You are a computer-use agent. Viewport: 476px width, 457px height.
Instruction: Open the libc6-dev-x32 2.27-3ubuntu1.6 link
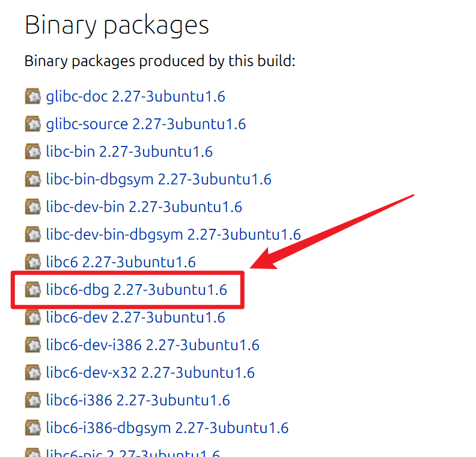(150, 373)
